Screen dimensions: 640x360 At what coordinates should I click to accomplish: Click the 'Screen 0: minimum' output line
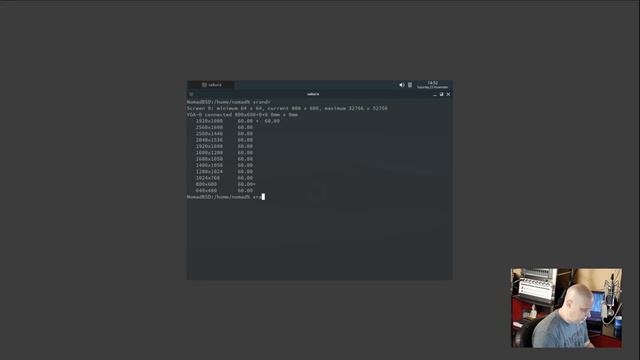[x=287, y=108]
